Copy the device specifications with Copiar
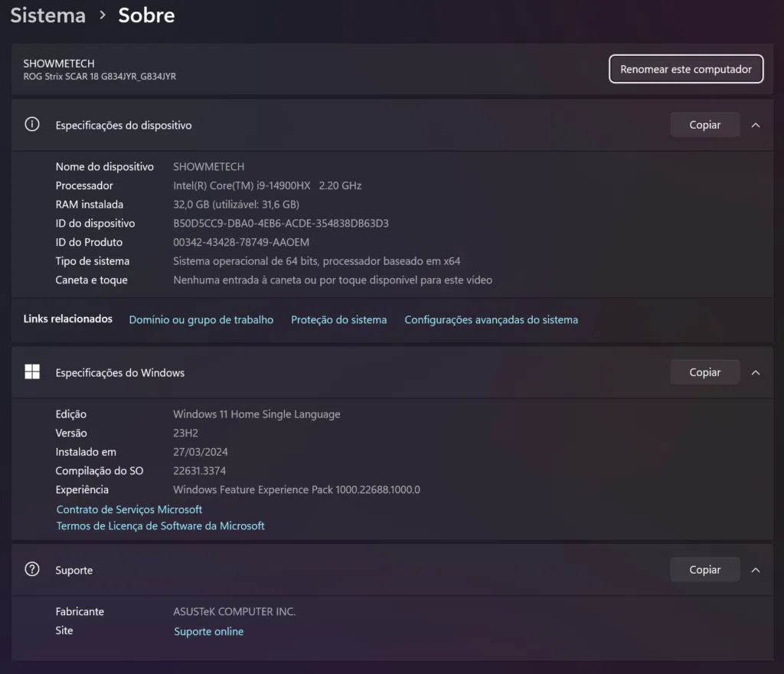784x674 pixels. pos(704,124)
